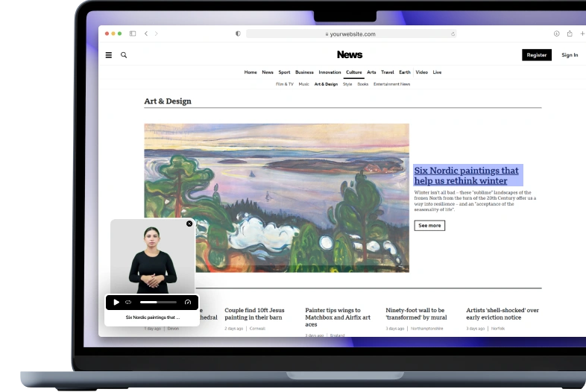Click the privacy shield icon near address bar
This screenshot has width=586, height=392.
(238, 34)
